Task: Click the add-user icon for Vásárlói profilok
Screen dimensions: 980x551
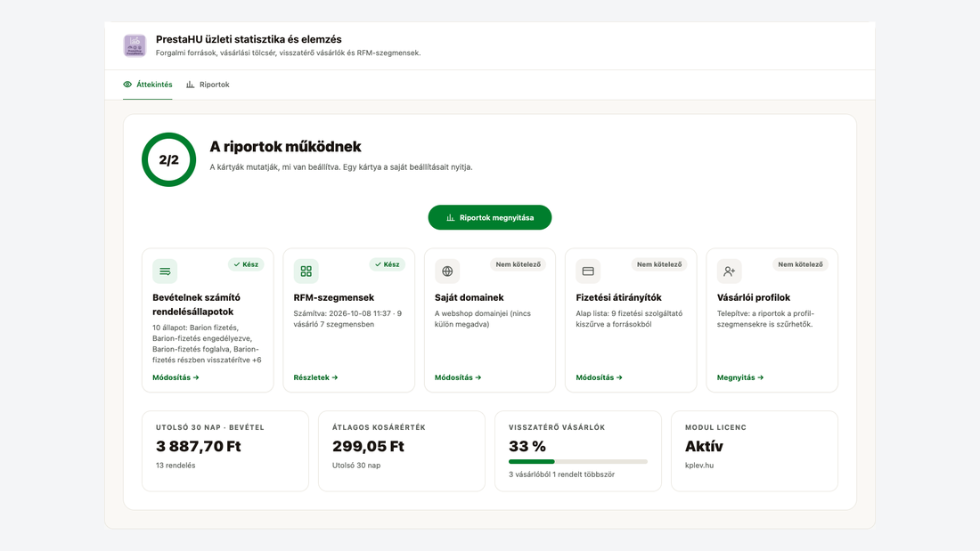Action: (730, 271)
